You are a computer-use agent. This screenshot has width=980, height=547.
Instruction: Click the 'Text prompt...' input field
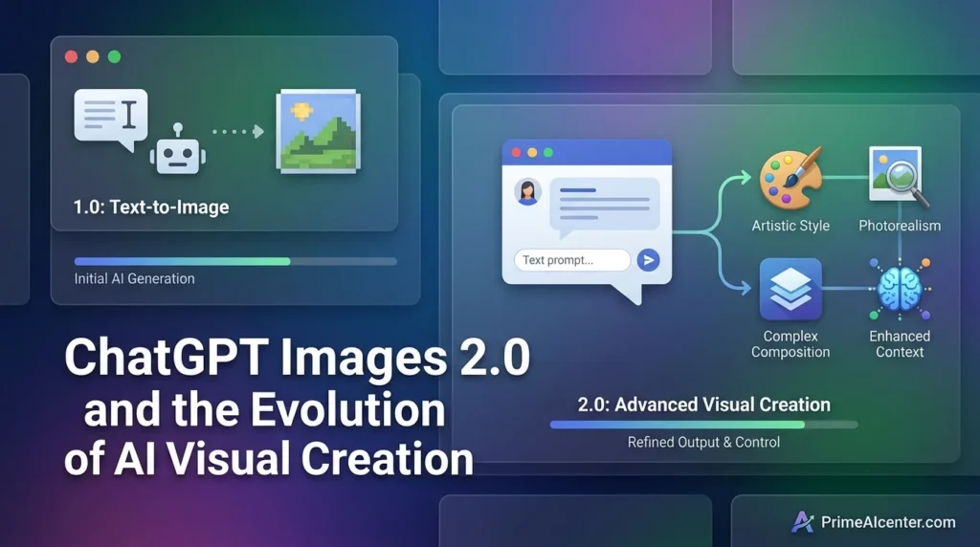tap(572, 260)
